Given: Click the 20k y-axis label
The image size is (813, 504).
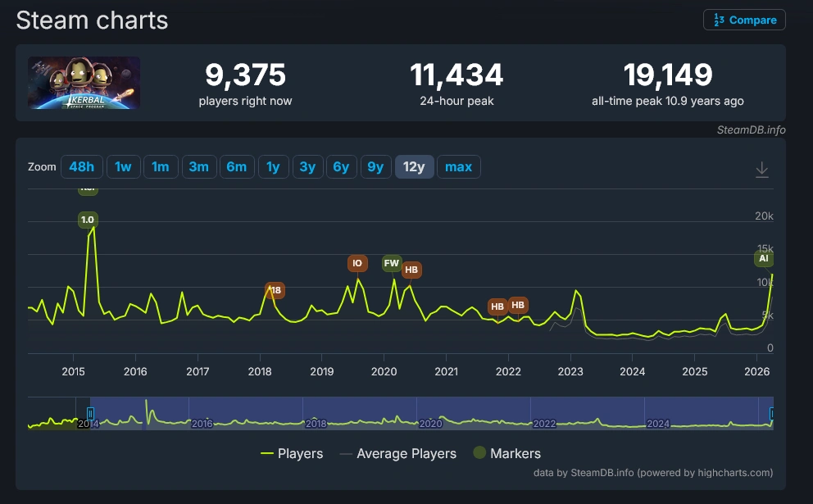Looking at the screenshot, I should tap(764, 216).
